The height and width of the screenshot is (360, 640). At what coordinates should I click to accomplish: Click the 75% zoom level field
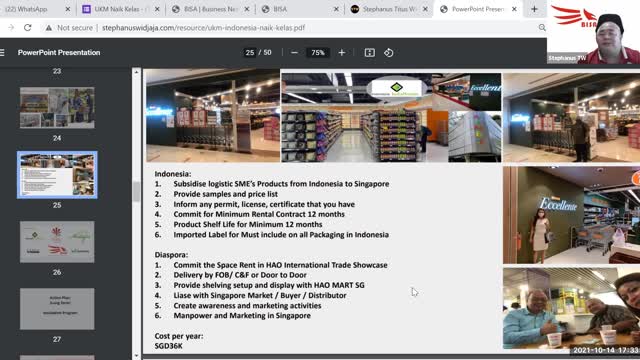pyautogui.click(x=318, y=53)
